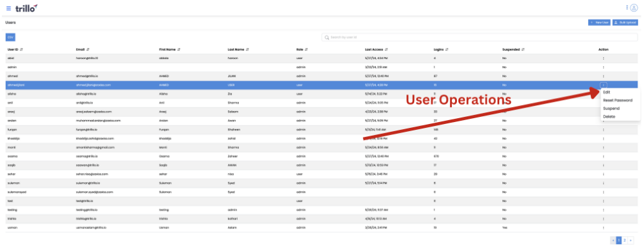
Task: Click the last name kothari cell
Action: tap(232, 218)
